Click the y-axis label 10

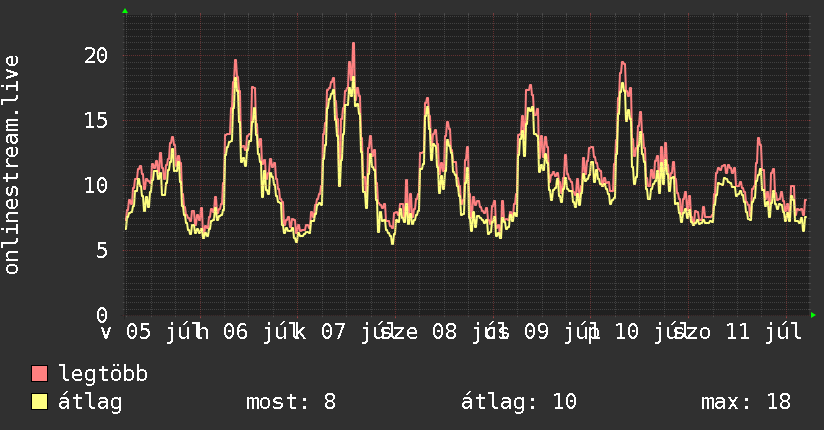[96, 185]
